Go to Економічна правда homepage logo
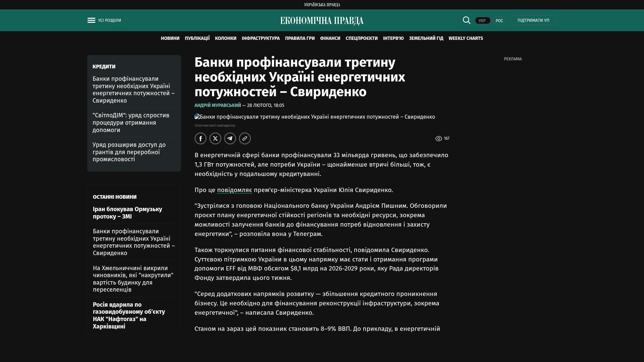Screen dimensions: 644x362 (322, 21)
